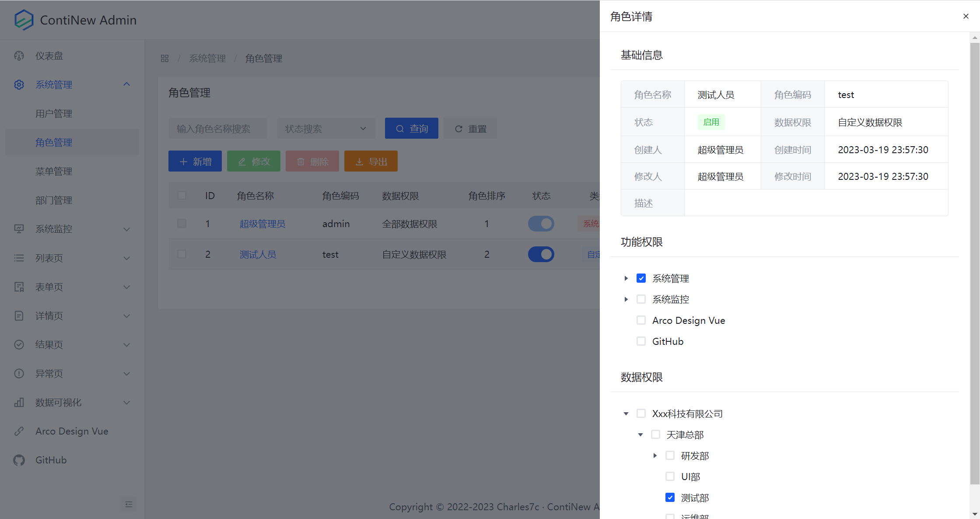This screenshot has height=519, width=980.
Task: Click the GitHub octocat icon in sidebar
Action: point(19,460)
